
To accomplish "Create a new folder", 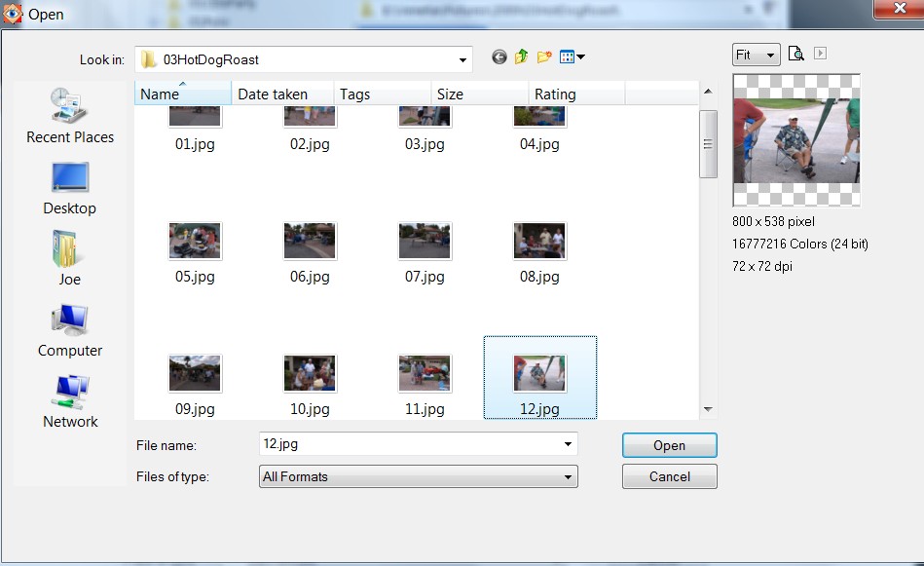I will pyautogui.click(x=544, y=57).
